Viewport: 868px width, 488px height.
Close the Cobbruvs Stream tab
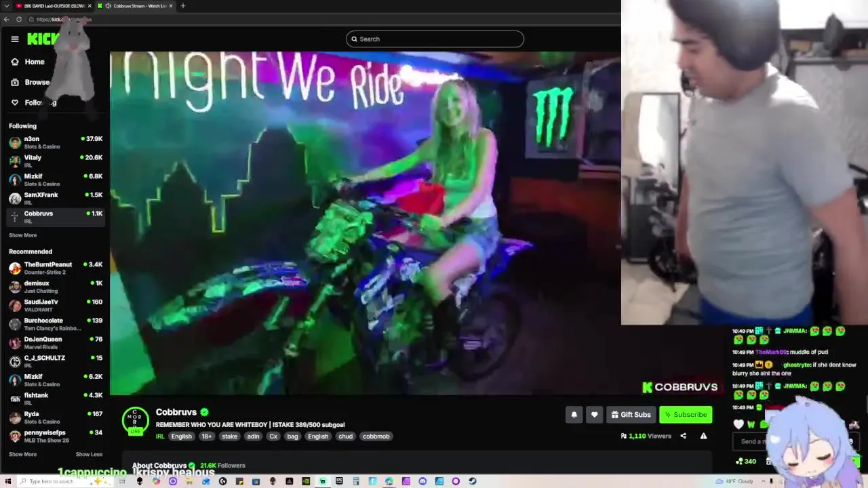click(x=171, y=6)
